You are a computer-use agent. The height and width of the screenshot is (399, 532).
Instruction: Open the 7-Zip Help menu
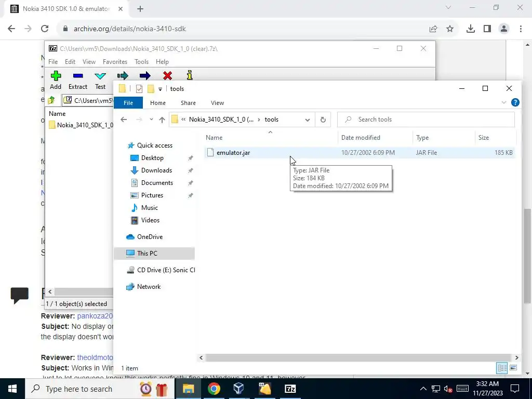click(x=162, y=62)
